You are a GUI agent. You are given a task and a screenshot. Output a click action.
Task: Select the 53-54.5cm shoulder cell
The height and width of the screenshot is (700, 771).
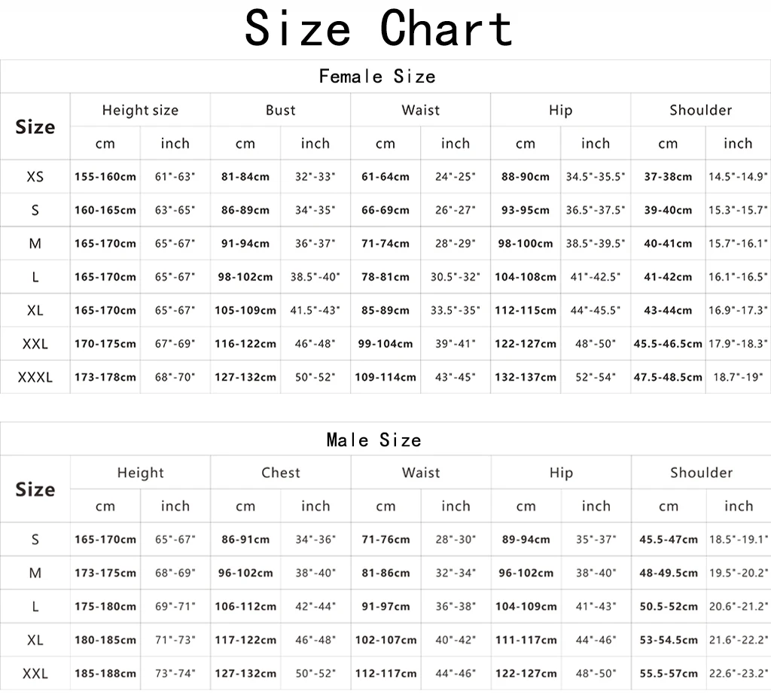(669, 640)
